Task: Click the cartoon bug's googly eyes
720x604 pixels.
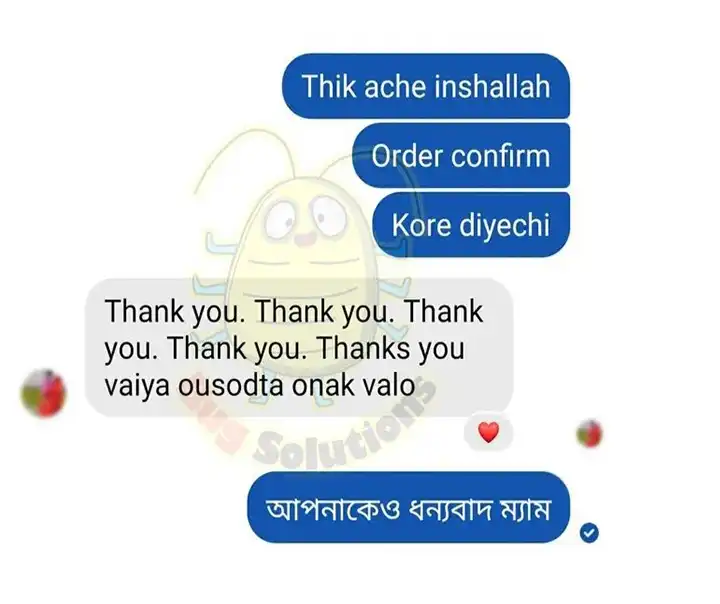Action: coord(305,216)
